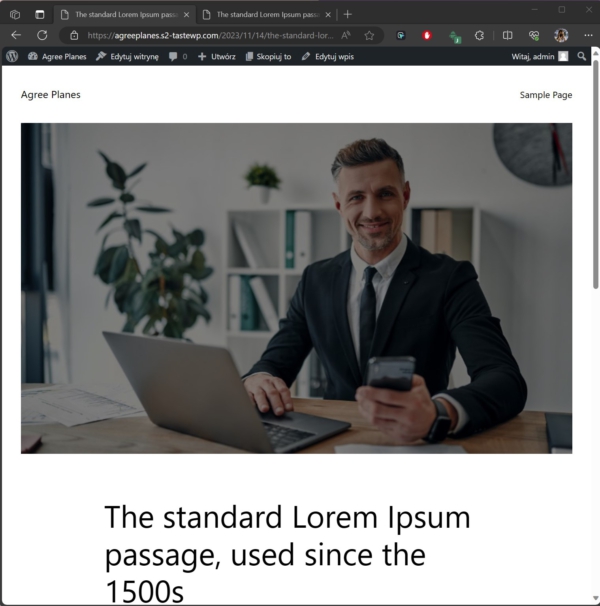Image resolution: width=600 pixels, height=606 pixels.
Task: Open the Read aloud icon in address bar
Action: click(x=346, y=36)
